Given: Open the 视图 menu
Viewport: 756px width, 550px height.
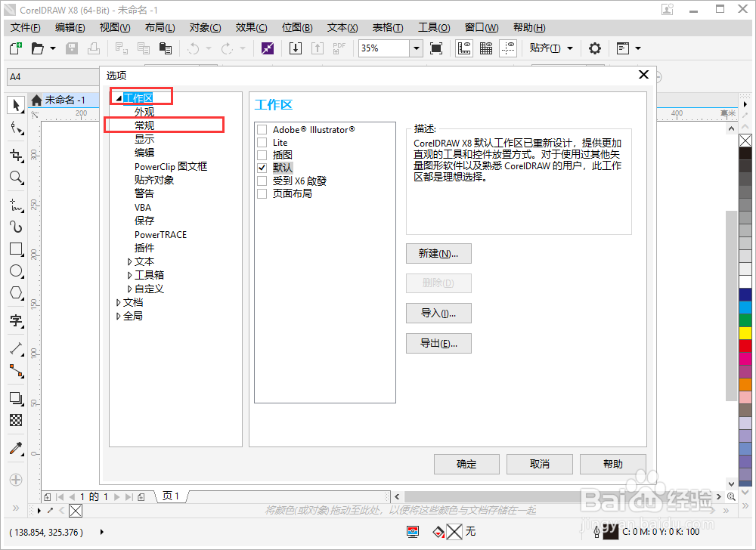Looking at the screenshot, I should click(115, 27).
